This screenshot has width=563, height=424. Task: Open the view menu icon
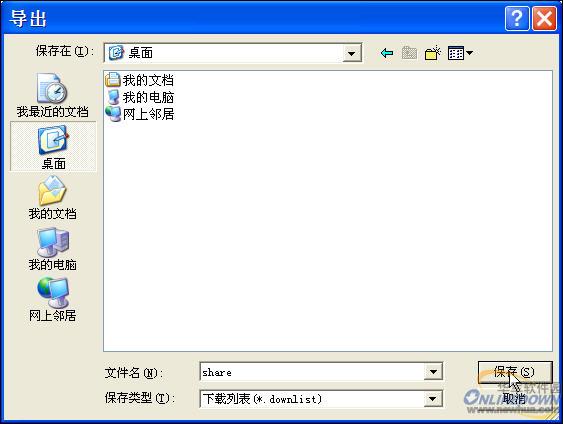460,53
